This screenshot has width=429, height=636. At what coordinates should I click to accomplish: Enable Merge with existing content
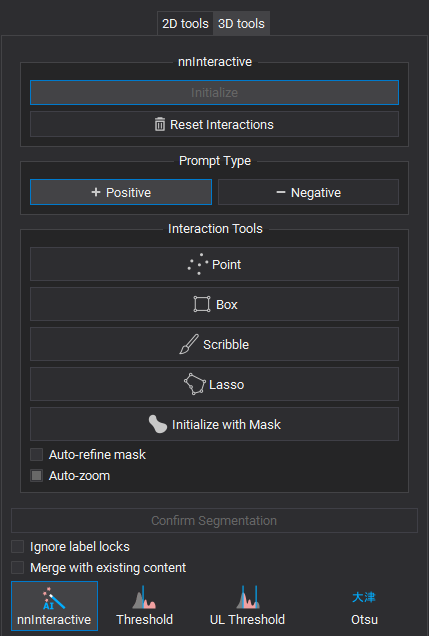coord(17,567)
